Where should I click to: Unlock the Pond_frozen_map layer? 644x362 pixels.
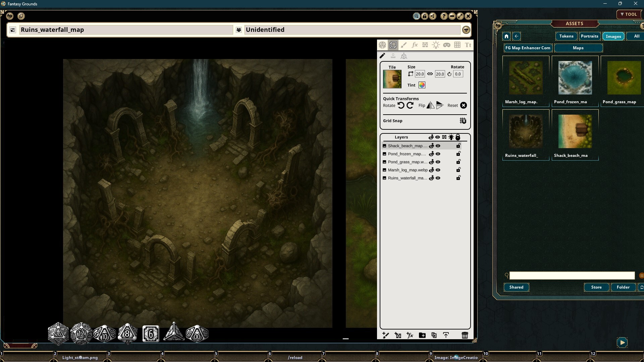click(x=459, y=154)
